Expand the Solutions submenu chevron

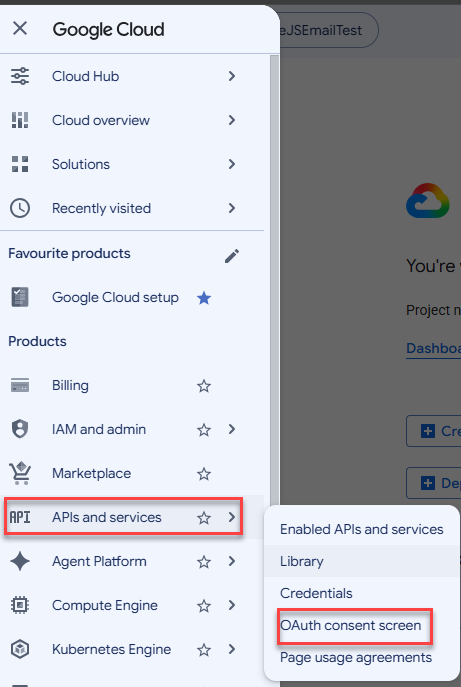click(232, 164)
